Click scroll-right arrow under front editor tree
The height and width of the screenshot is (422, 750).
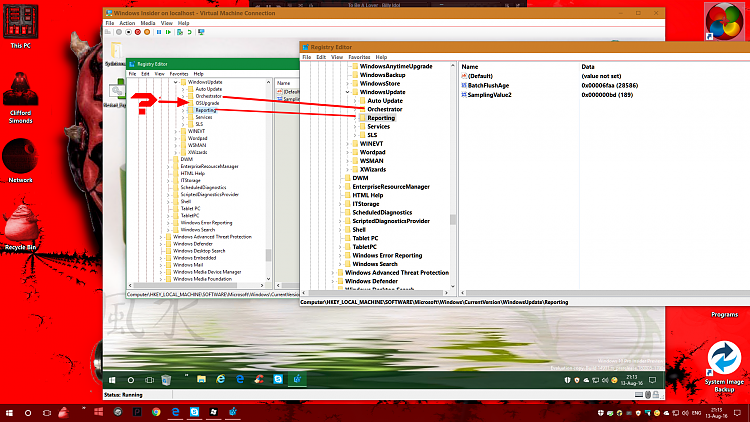coord(446,293)
